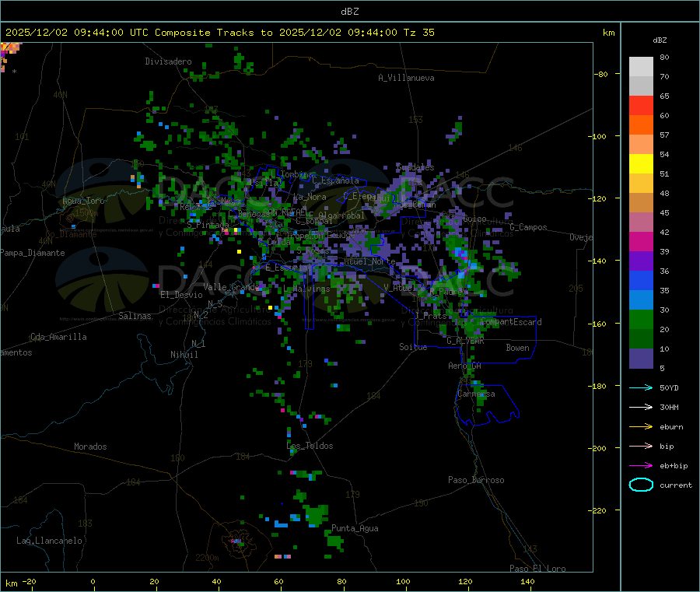Click the Pampa_Diamante map label

click(x=33, y=253)
